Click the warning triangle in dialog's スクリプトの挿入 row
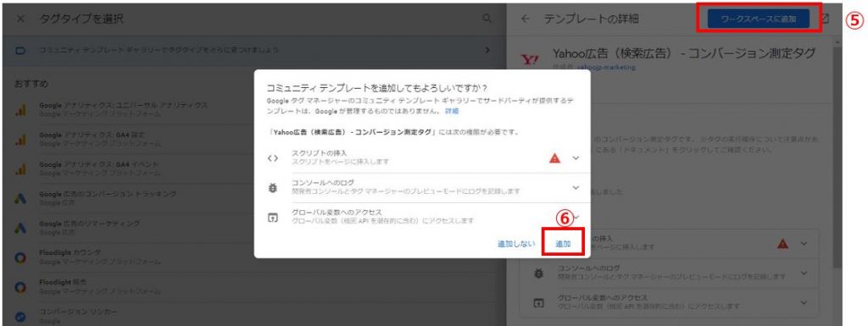868x326 pixels. (x=554, y=158)
